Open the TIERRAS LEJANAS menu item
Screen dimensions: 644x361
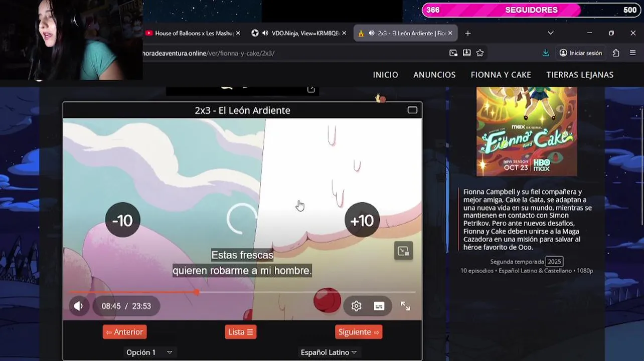coord(580,75)
